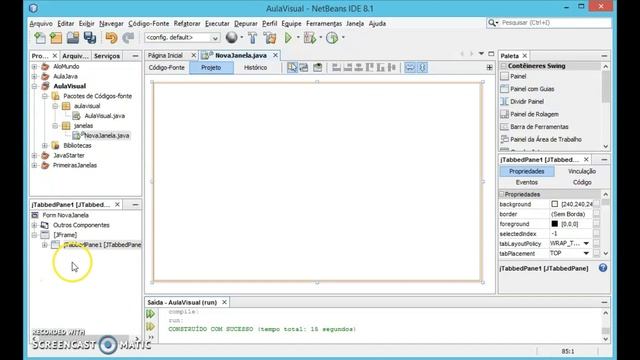Show the Código properties section
The image size is (640, 360).
coord(582,182)
